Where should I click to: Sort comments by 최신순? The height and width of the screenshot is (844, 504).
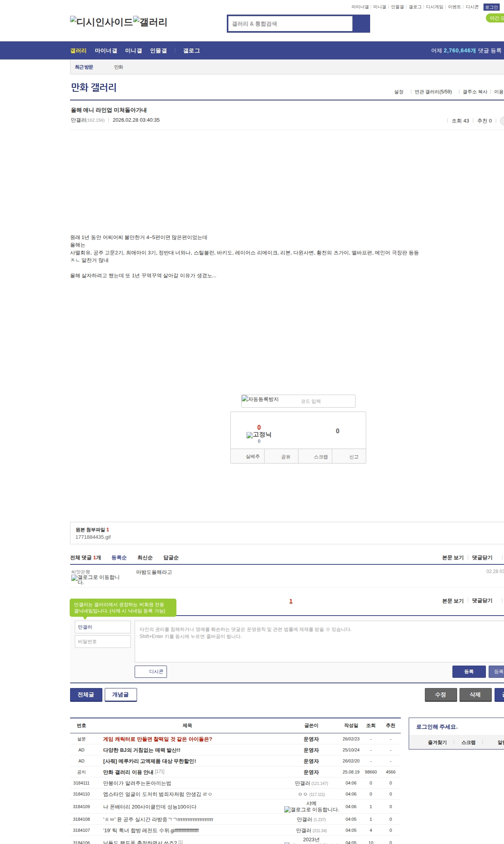[x=145, y=558]
